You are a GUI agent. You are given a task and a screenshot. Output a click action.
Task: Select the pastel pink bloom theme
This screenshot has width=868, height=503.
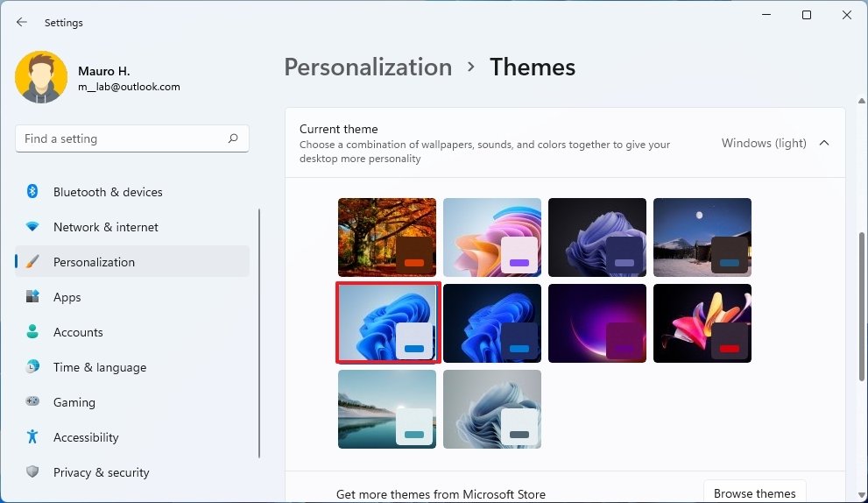click(x=492, y=237)
